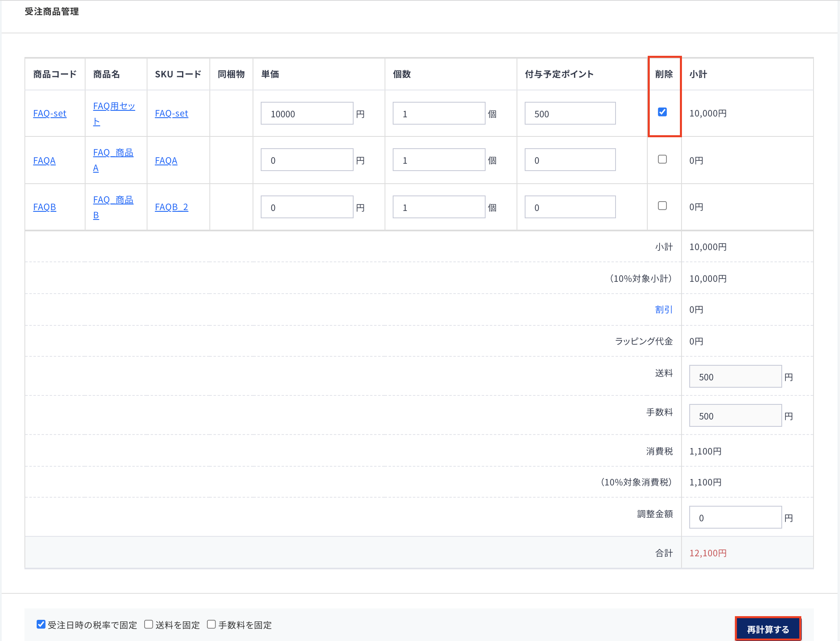This screenshot has height=641, width=840.
Task: Click the 同梱物 column header
Action: pyautogui.click(x=231, y=74)
